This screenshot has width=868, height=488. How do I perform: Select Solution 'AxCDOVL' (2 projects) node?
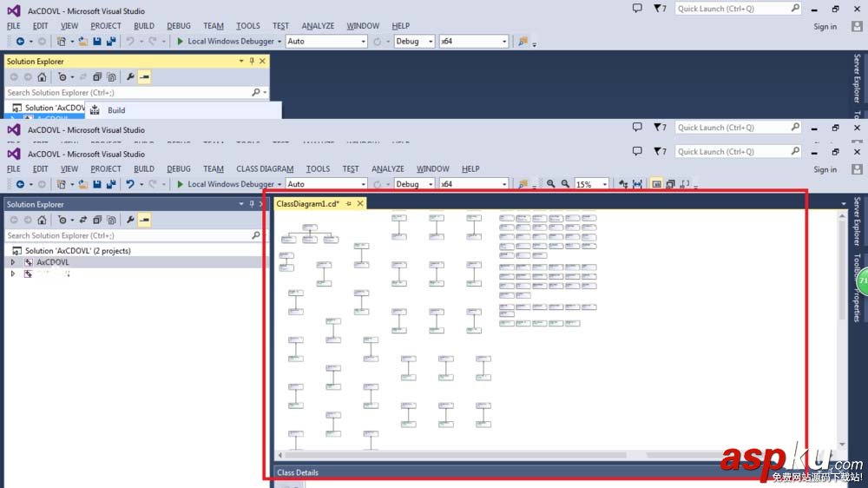(77, 250)
